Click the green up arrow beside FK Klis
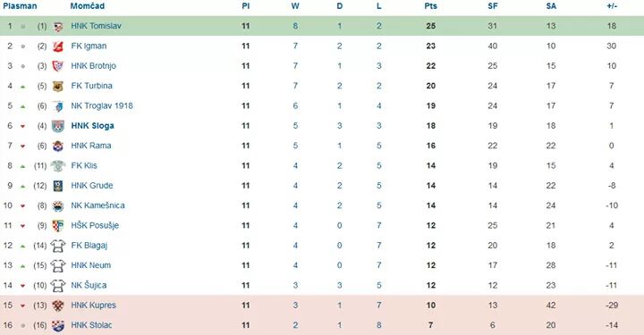The height and width of the screenshot is (335, 644). click(23, 166)
